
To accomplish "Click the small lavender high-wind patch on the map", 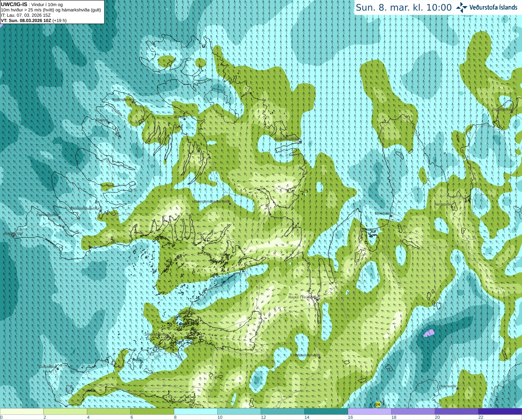I will (x=428, y=333).
